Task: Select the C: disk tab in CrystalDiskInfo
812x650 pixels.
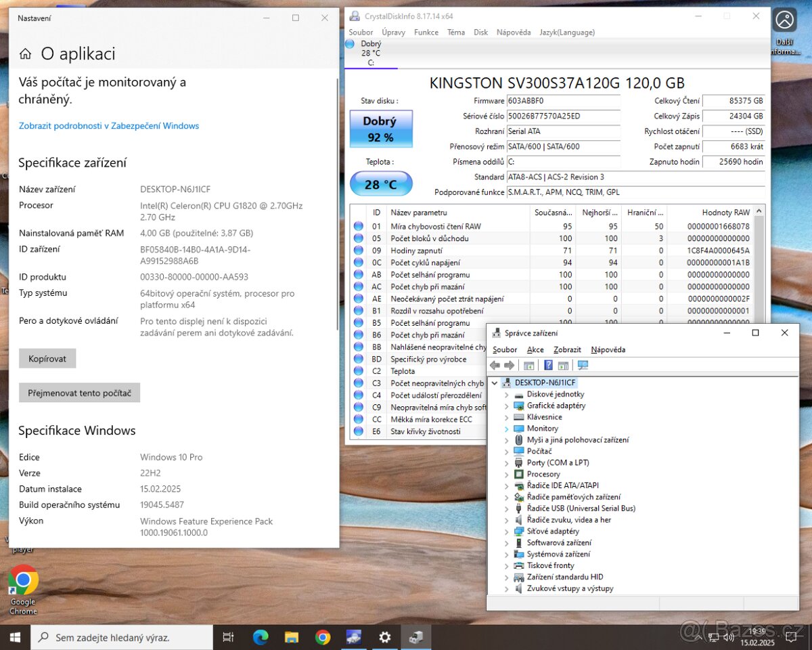Action: click(370, 53)
